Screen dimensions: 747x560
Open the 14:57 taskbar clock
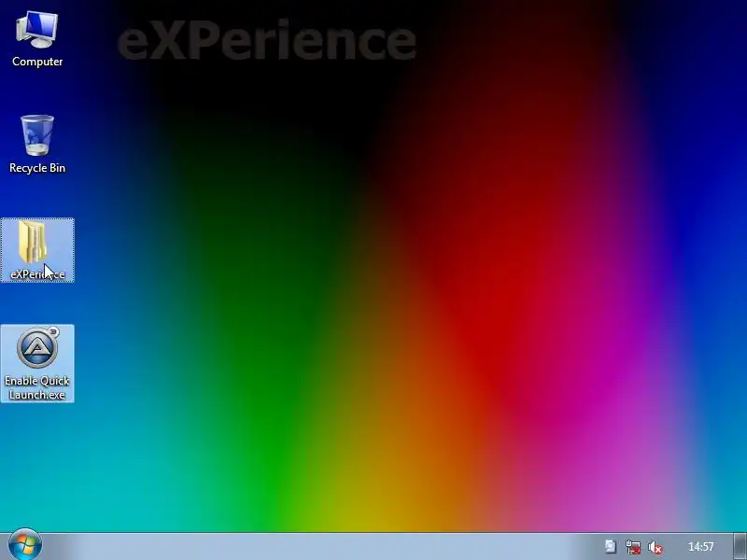(x=701, y=547)
